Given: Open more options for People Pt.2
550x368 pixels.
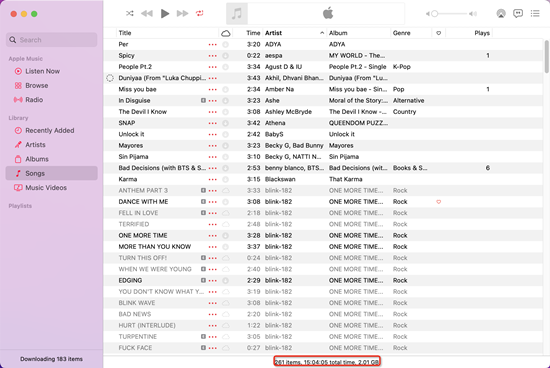Looking at the screenshot, I should [x=213, y=67].
